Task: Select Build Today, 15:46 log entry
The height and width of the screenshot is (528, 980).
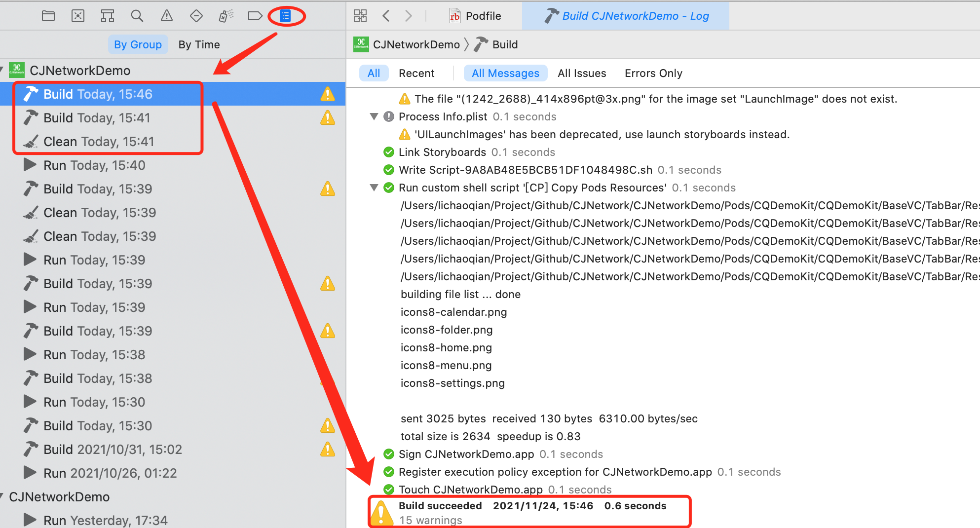Action: (173, 94)
